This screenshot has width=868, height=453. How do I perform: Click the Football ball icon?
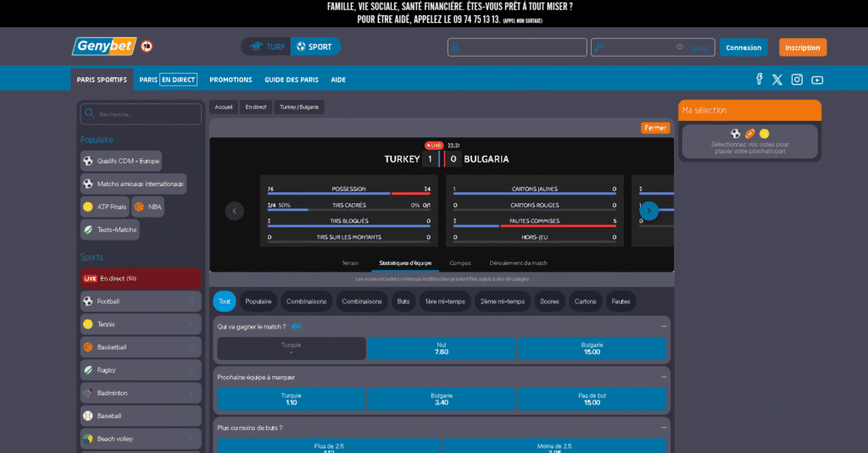[88, 301]
